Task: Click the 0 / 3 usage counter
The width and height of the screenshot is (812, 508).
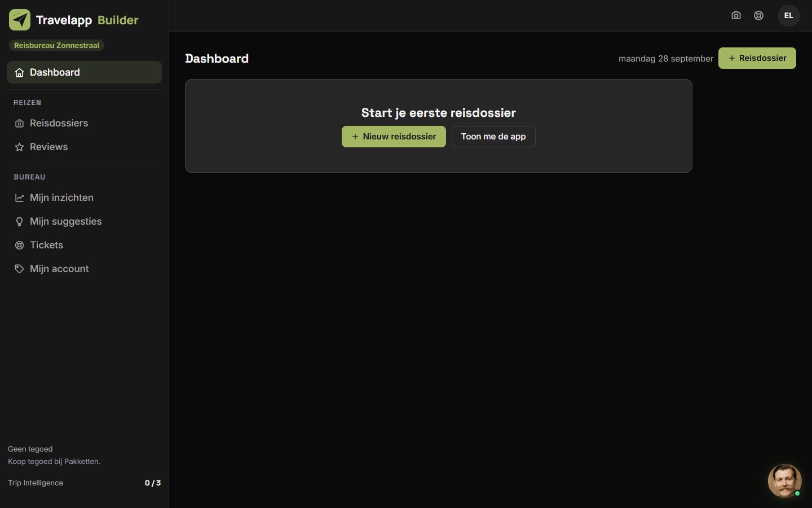Action: (153, 483)
